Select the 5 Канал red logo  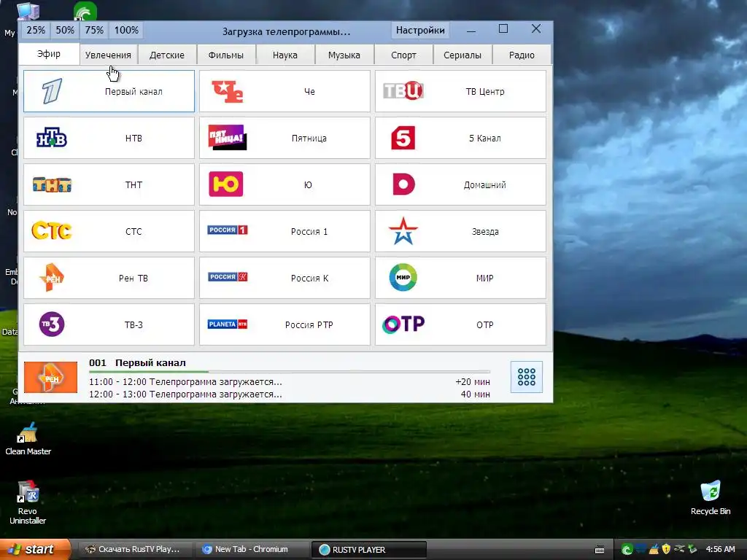pyautogui.click(x=403, y=138)
